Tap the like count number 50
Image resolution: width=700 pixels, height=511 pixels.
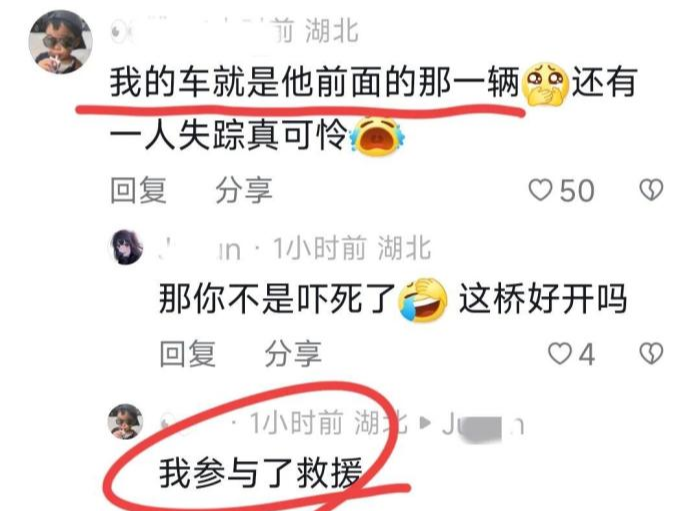pyautogui.click(x=577, y=191)
